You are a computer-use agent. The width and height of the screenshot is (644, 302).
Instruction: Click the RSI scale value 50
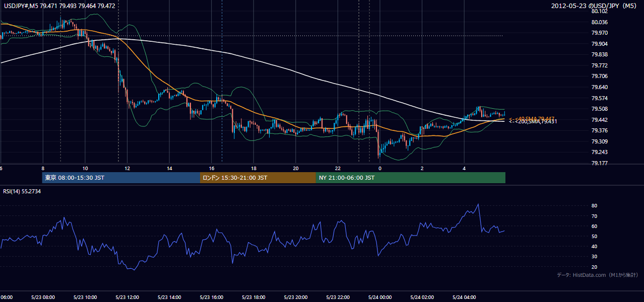pos(595,236)
